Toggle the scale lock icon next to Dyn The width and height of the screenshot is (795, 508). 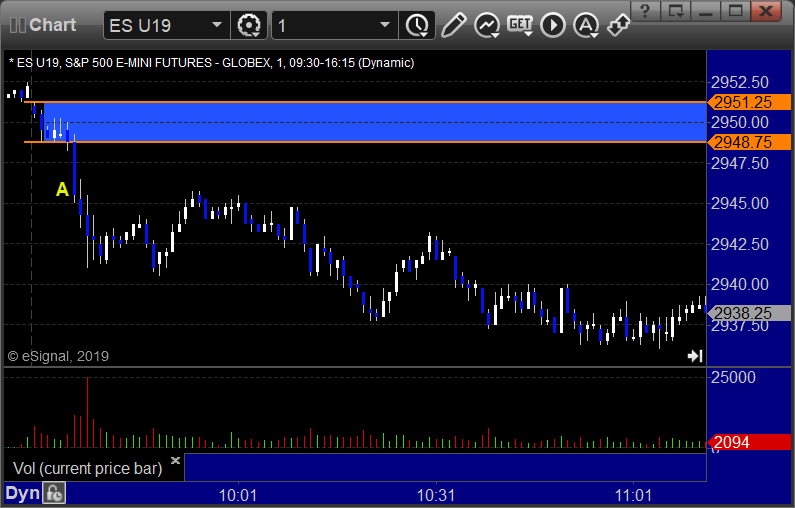click(x=54, y=493)
